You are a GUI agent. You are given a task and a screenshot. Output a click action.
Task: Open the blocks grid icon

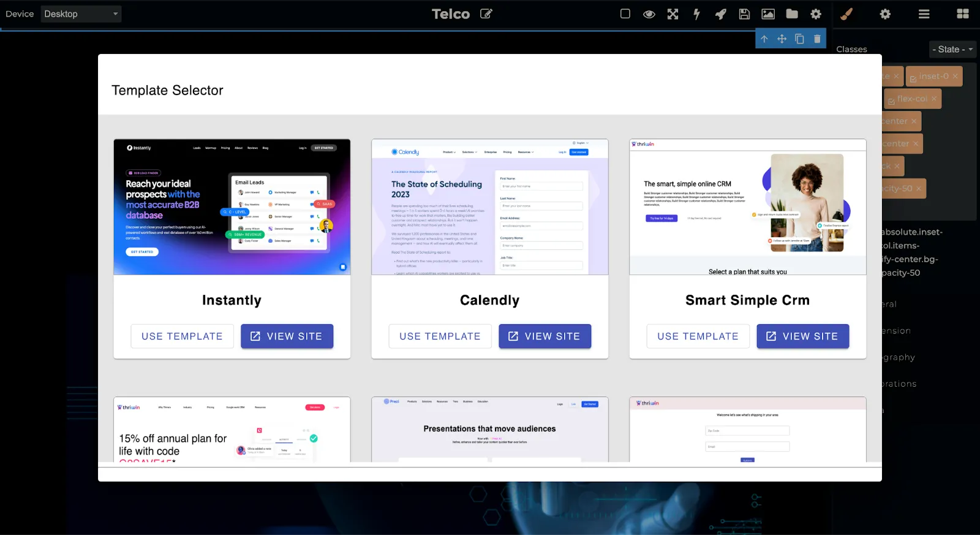point(963,14)
